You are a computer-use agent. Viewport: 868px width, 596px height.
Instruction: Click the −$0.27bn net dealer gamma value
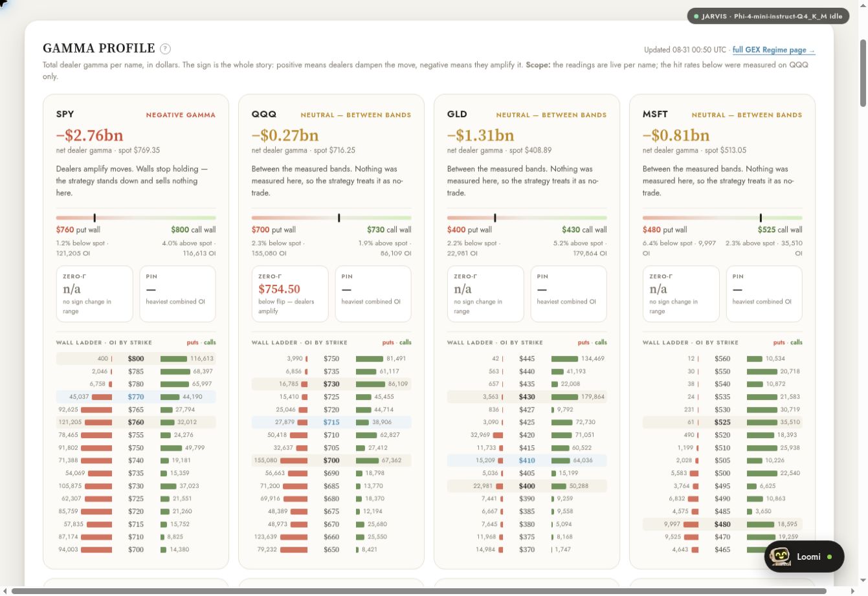(285, 135)
